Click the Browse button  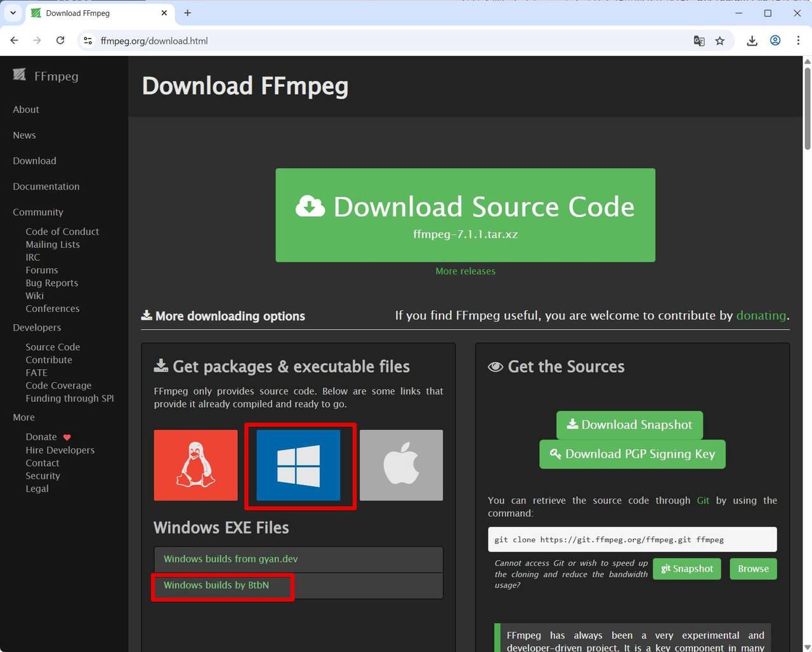click(753, 569)
